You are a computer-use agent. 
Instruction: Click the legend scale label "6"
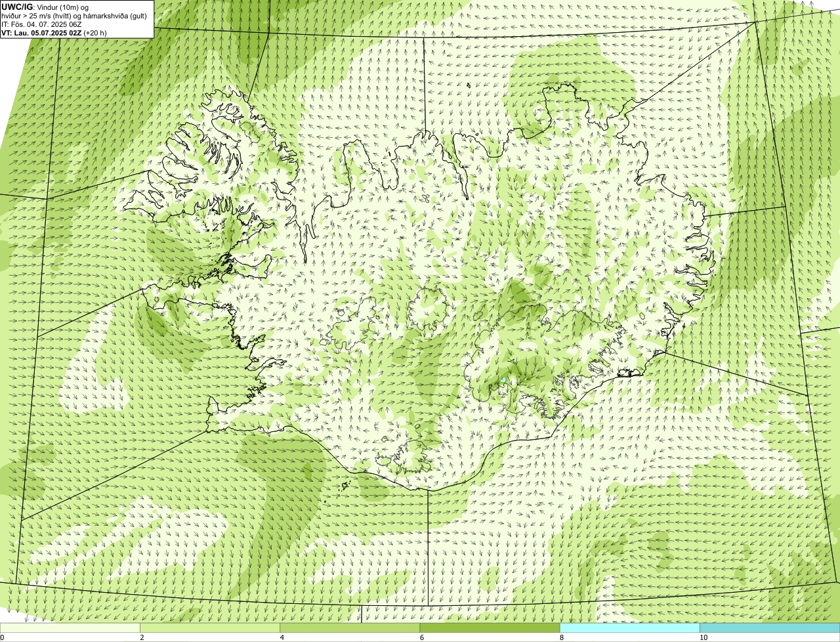(421, 637)
